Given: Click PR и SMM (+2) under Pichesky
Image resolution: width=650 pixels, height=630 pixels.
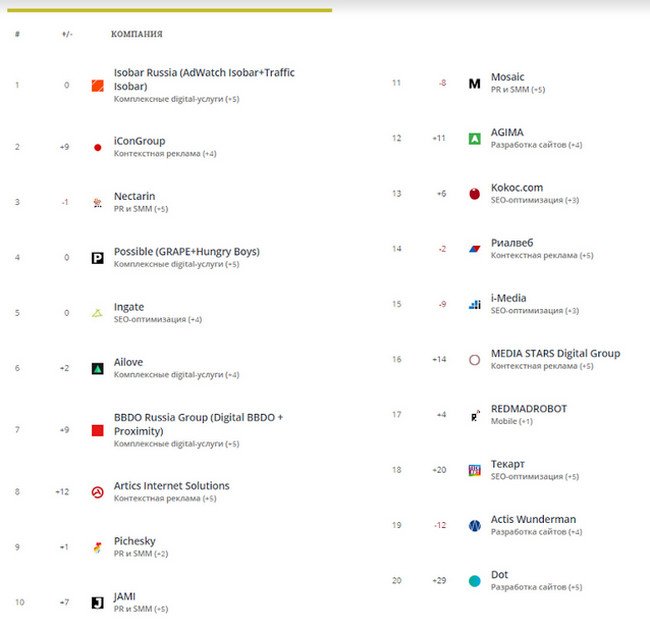Looking at the screenshot, I should click(141, 554).
